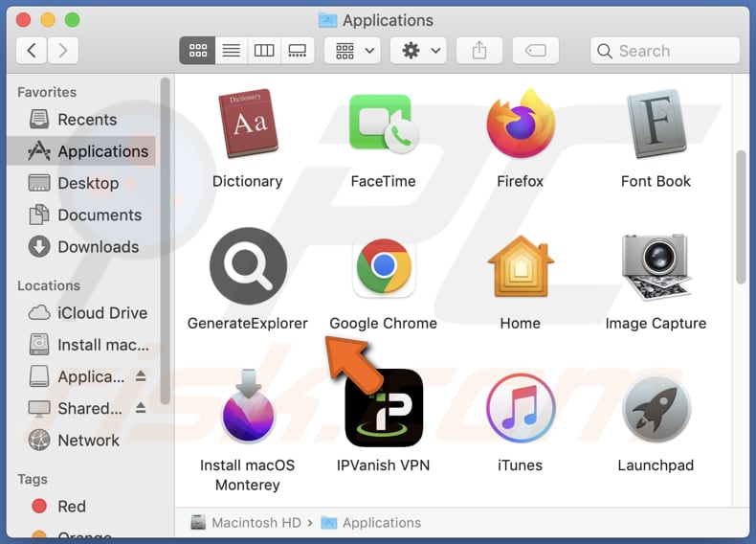Select the Install macOS Monterey icon
Screen dimensions: 756x544
(248, 406)
